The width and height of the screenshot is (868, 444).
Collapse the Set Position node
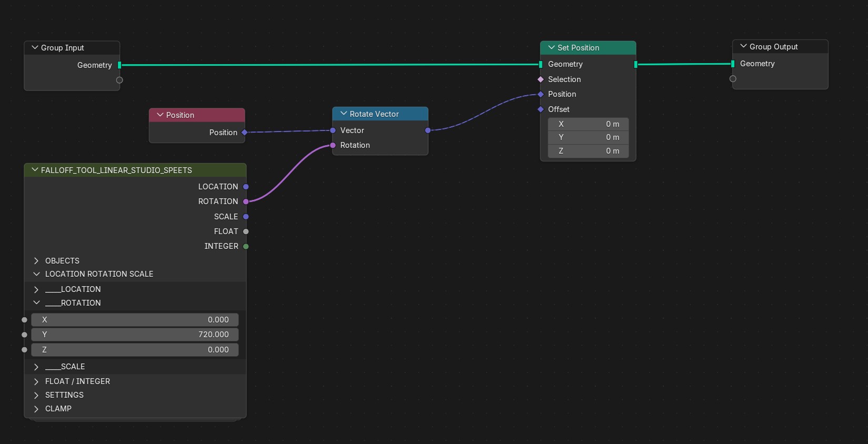[x=551, y=47]
